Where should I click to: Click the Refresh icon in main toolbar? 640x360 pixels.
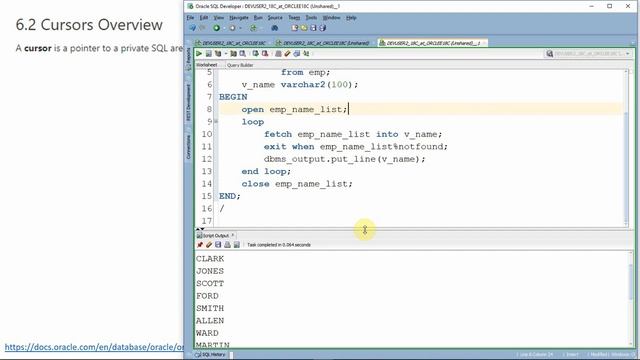click(253, 28)
